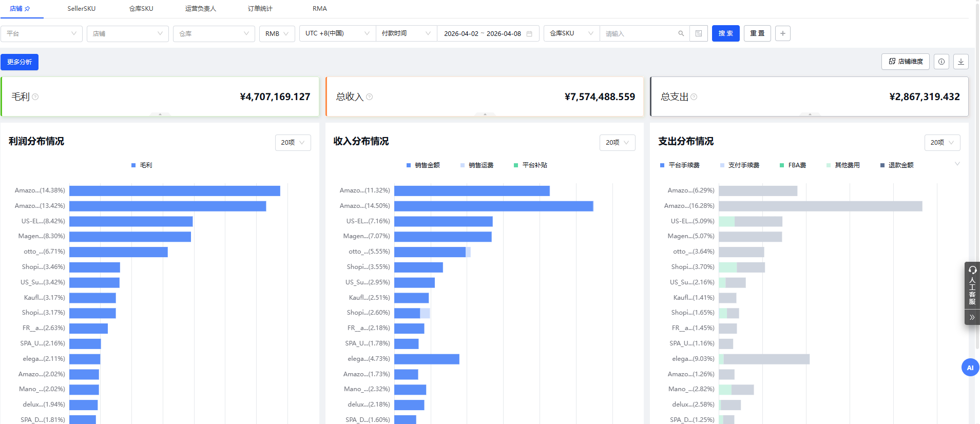This screenshot has height=424, width=980.
Task: Expand the 毛利 card bottom arrow
Action: [160, 114]
